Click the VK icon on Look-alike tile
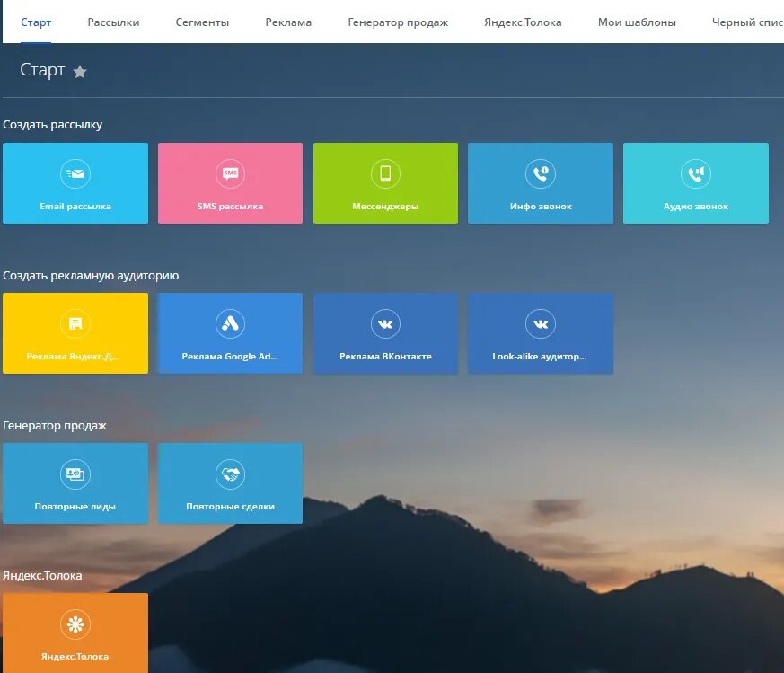 tap(541, 323)
